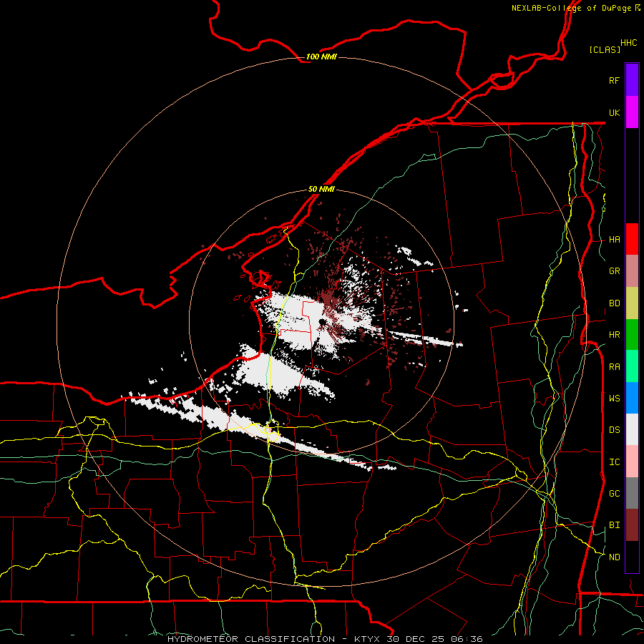This screenshot has height=644, width=644.
Task: Click the 100 NMI range ring label
Action: [x=321, y=57]
